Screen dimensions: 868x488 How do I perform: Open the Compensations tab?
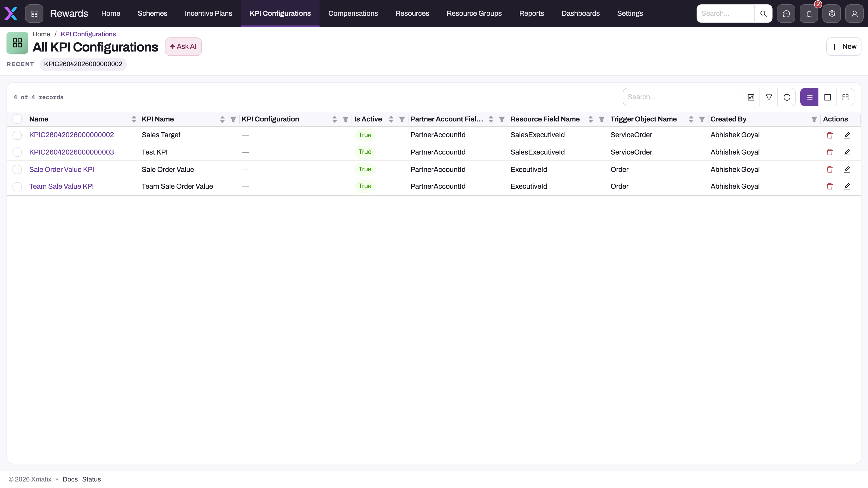click(x=353, y=14)
